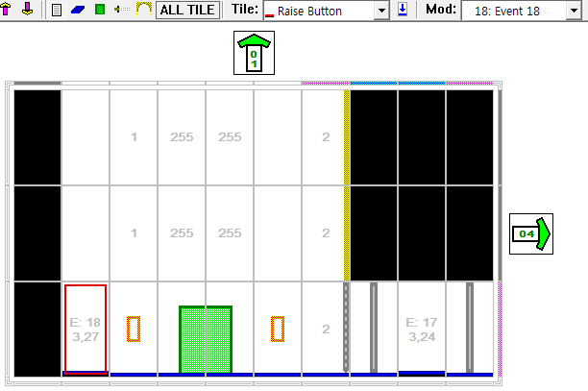Click the pink up arrow toolbar icon
Image resolution: width=588 pixels, height=391 pixels.
8,10
